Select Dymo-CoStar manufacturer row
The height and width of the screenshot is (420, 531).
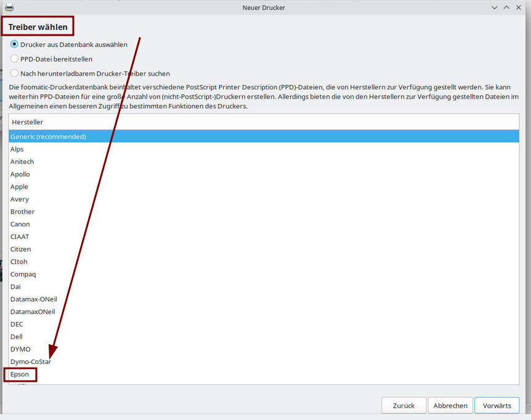(264, 361)
